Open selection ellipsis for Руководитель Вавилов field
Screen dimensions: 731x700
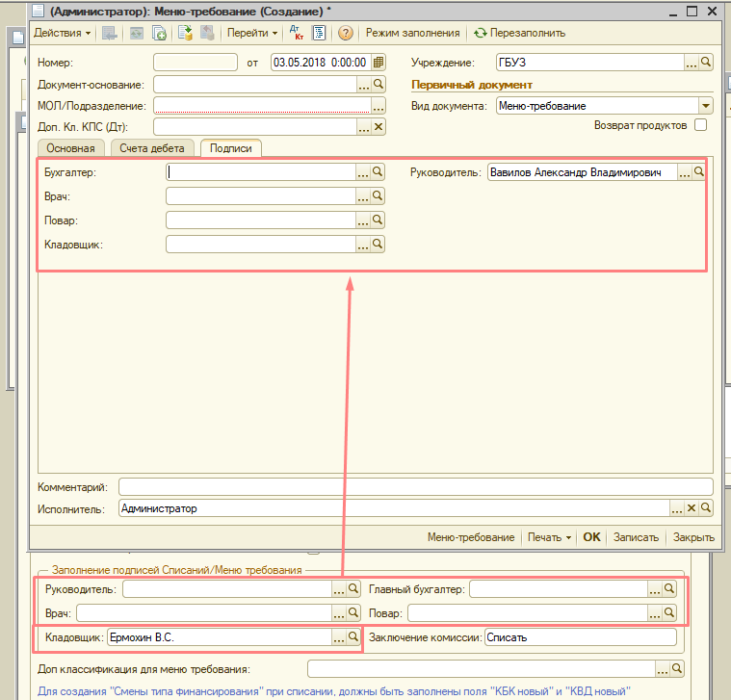685,172
